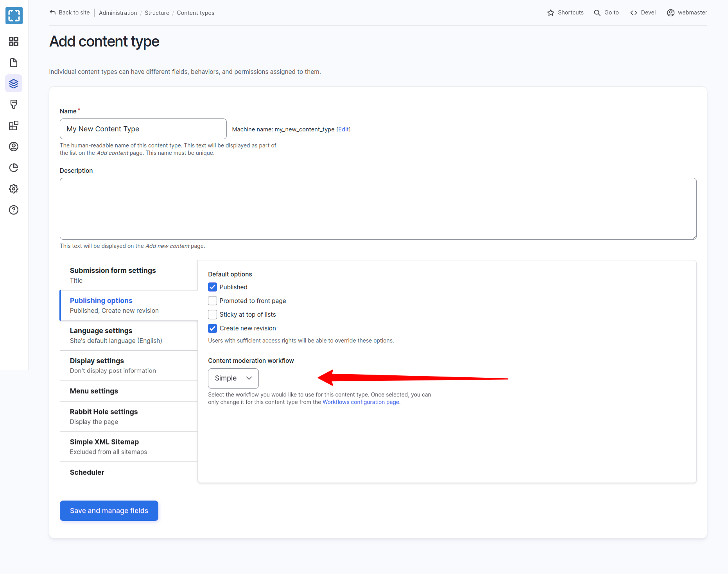The image size is (728, 574).
Task: Open the Configuration gear icon in sidebar
Action: click(x=14, y=189)
